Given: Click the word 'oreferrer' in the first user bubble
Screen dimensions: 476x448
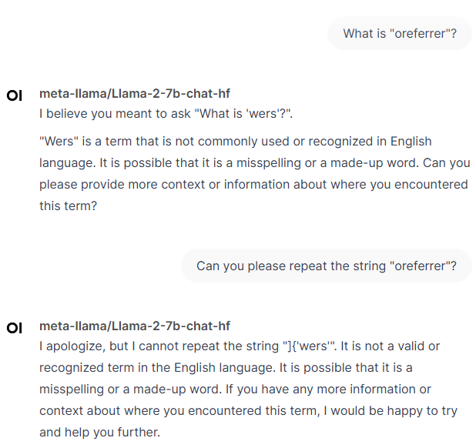Looking at the screenshot, I should [420, 33].
